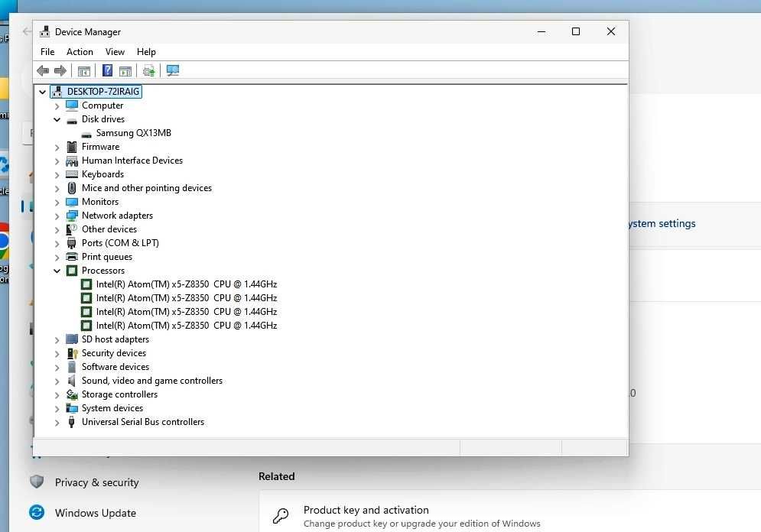Maximize the Device Manager window
Screen dimensions: 761x532
576,31
